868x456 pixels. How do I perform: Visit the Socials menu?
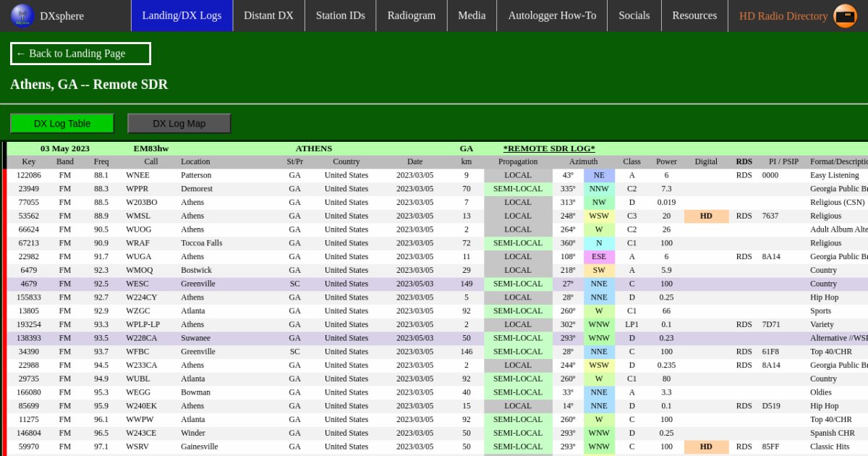[634, 16]
